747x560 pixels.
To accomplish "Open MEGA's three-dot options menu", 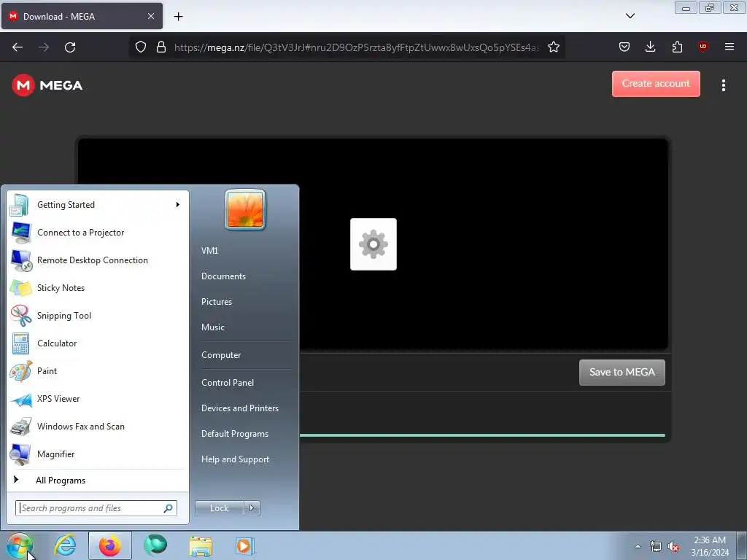I will [x=724, y=85].
